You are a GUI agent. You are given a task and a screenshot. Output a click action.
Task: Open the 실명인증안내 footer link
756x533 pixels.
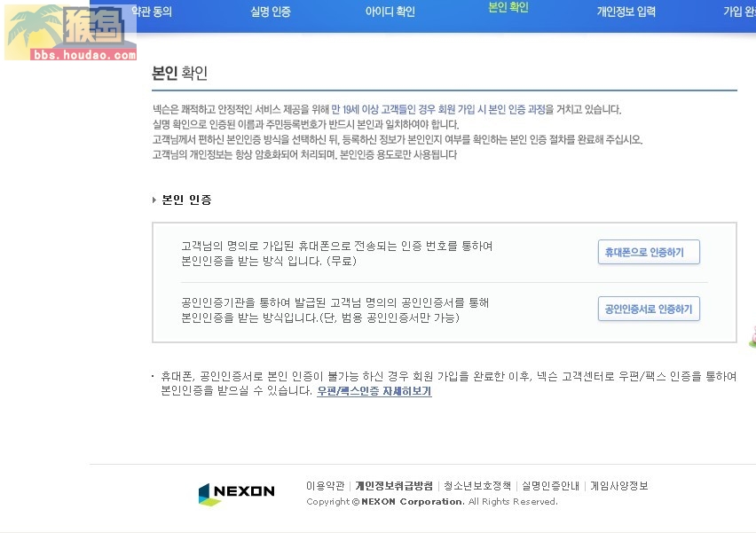coord(551,486)
